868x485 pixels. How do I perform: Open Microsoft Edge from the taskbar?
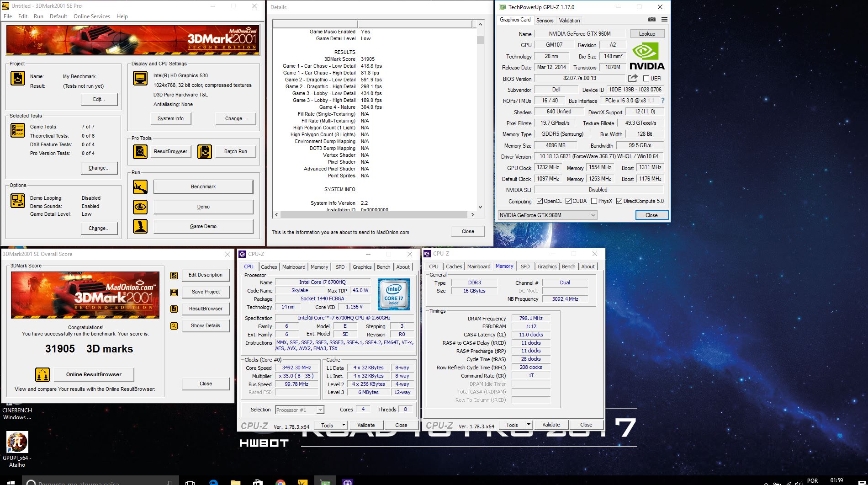213,482
